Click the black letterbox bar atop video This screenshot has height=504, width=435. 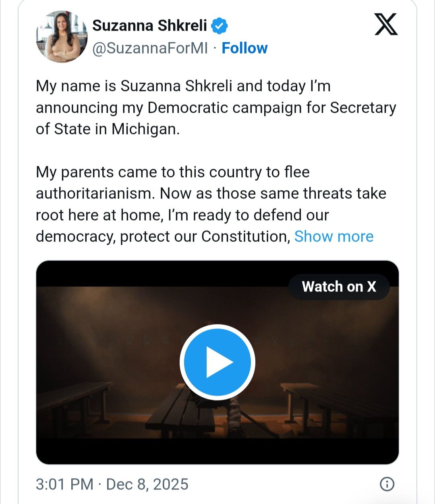[161, 274]
